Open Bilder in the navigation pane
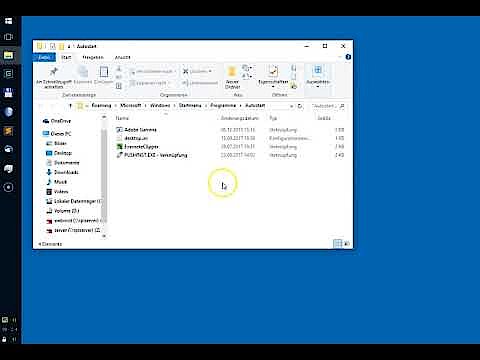480x360 pixels. click(56, 143)
